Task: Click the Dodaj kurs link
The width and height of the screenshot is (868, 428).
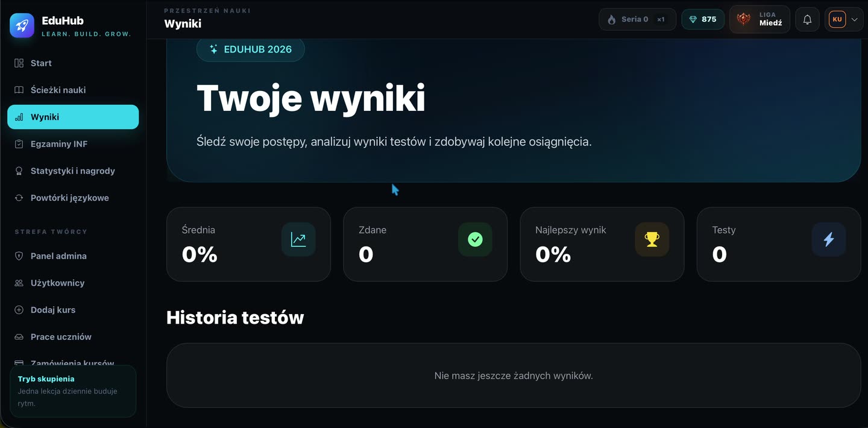Action: click(73, 310)
